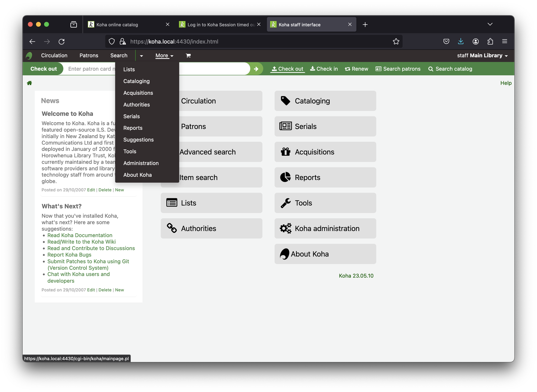Click the green home breadcrumb icon
This screenshot has width=537, height=392.
point(29,83)
